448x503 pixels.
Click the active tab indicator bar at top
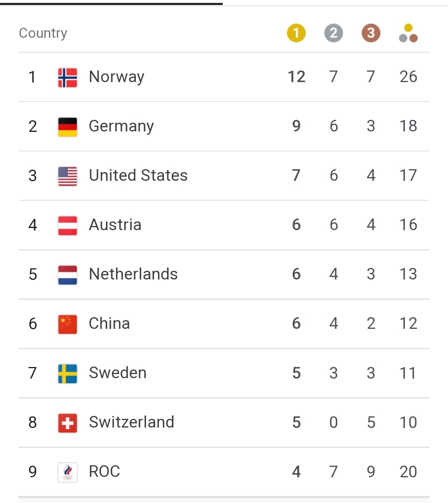point(111,4)
